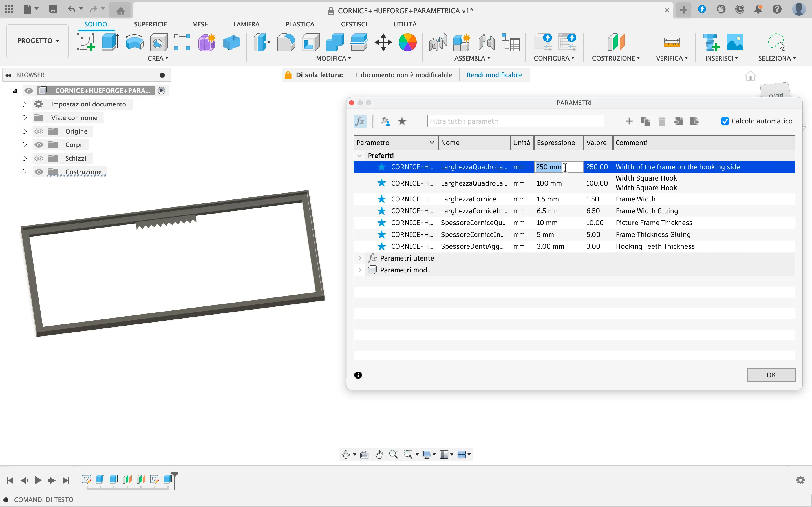Click the OK button in Parametri

pos(771,375)
